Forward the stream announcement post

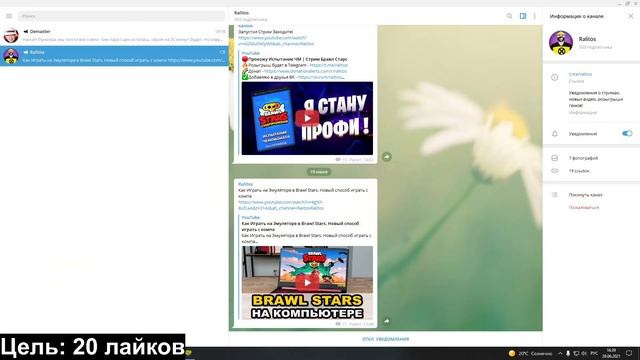(387, 157)
